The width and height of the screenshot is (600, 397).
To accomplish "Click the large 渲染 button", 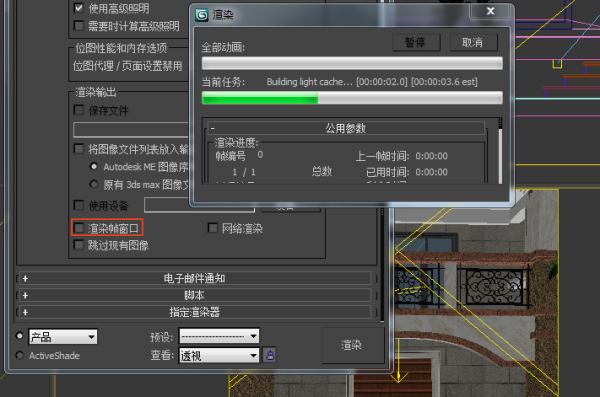I will 353,345.
